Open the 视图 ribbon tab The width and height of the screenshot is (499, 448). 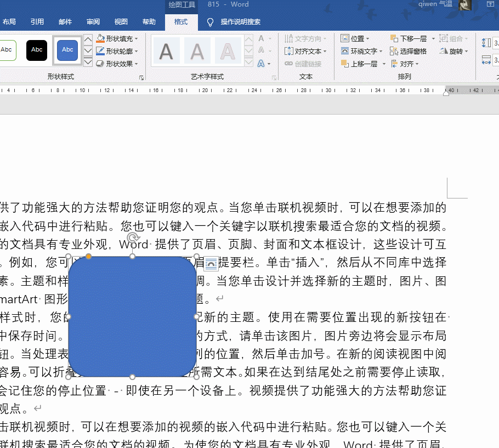coord(121,22)
